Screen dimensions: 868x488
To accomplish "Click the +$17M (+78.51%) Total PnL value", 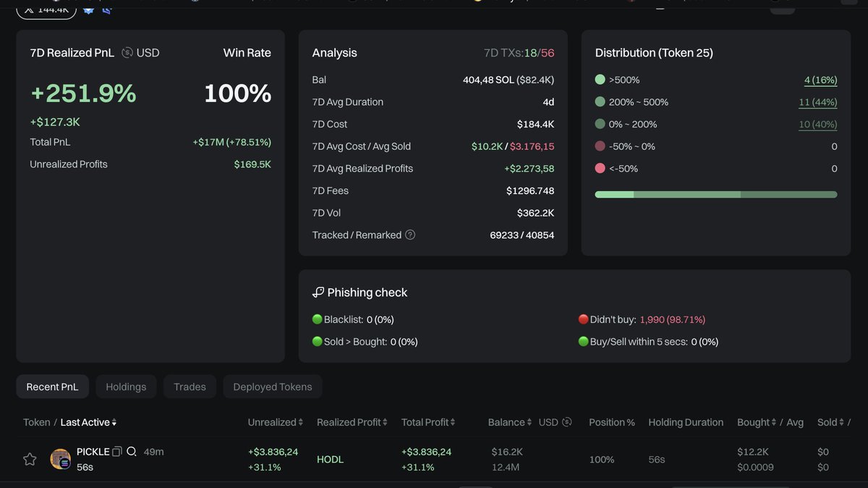I will [231, 142].
